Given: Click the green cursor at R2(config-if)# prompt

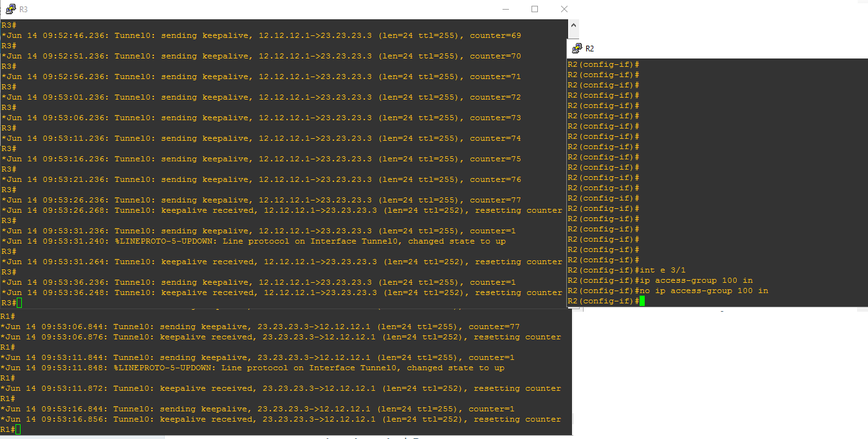Looking at the screenshot, I should click(642, 301).
